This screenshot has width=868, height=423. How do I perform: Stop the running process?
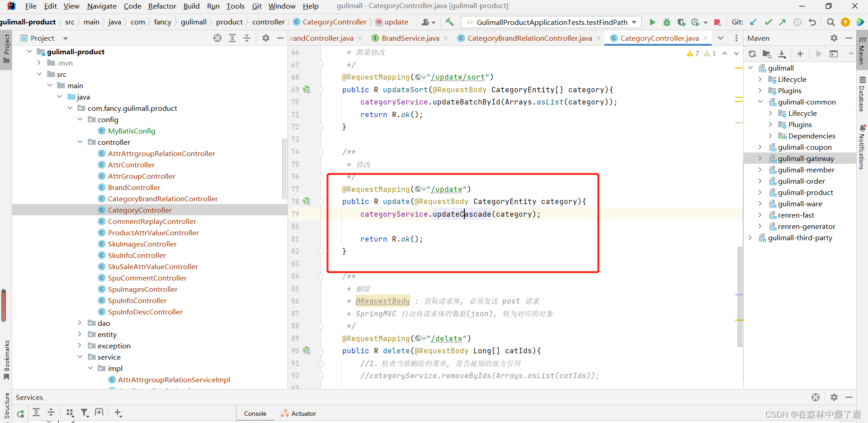pyautogui.click(x=717, y=22)
